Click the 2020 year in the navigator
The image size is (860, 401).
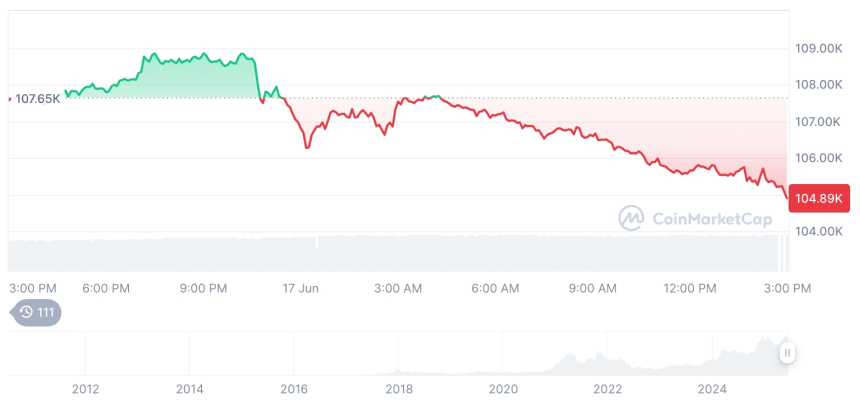pos(503,389)
